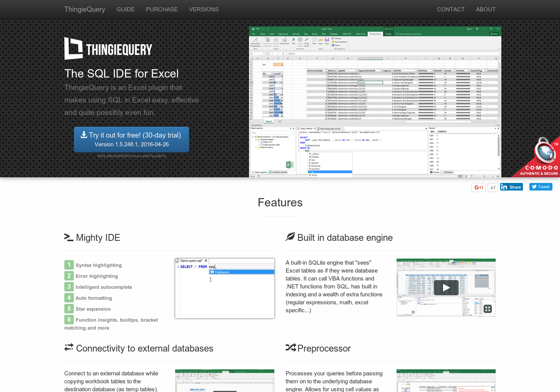Click the MD5 checksum text
560x392 pixels.
[x=132, y=156]
